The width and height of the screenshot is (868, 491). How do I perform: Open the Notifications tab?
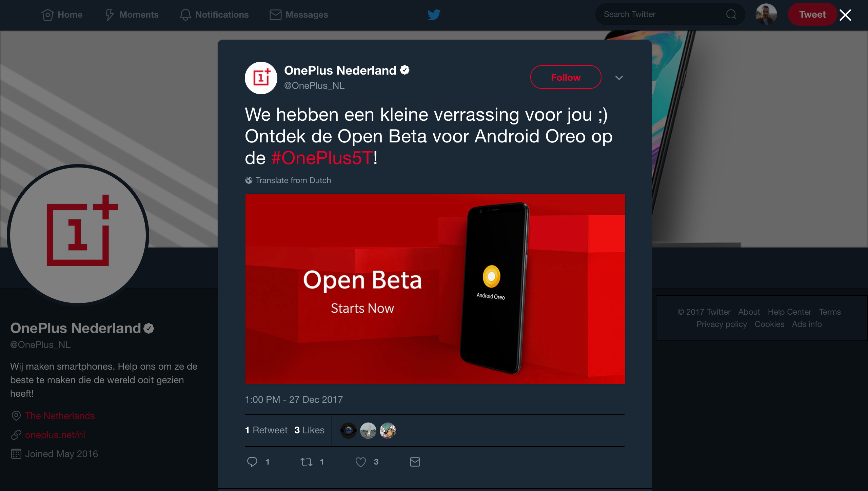214,15
